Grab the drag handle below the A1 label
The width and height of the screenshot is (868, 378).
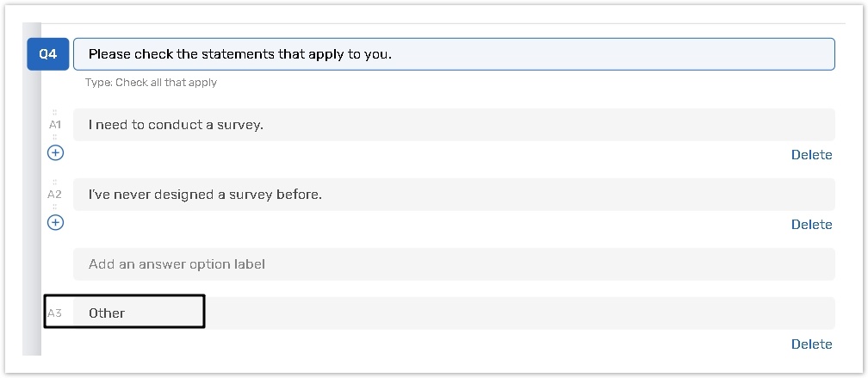[x=55, y=136]
